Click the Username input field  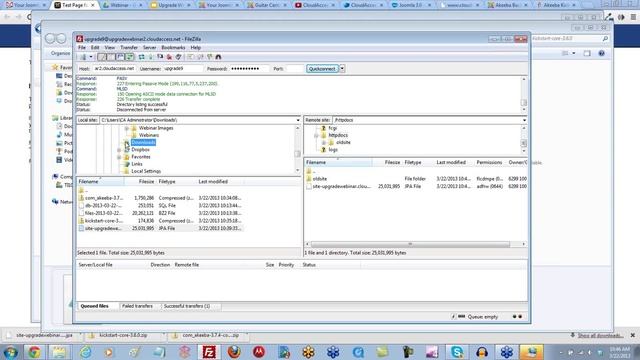pyautogui.click(x=182, y=69)
